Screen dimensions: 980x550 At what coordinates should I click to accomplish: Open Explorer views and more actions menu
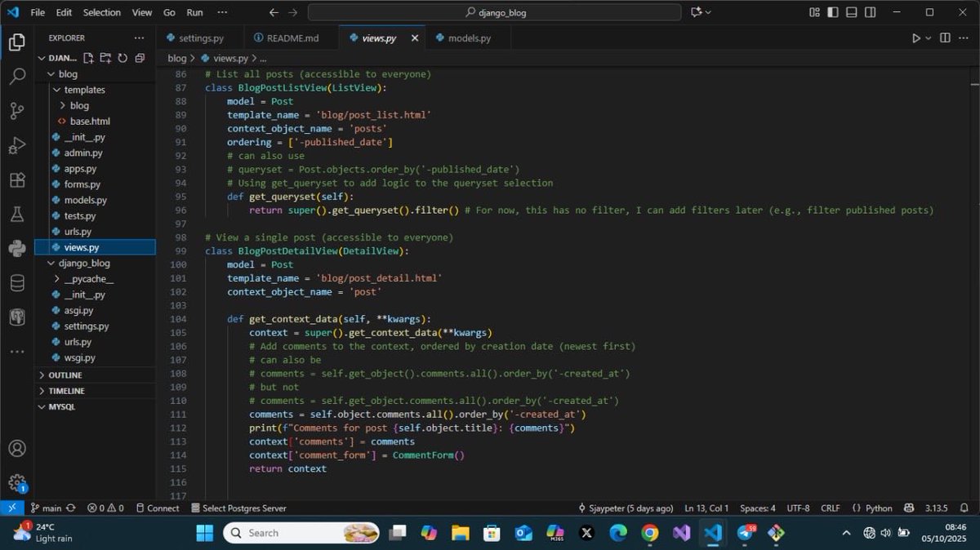tap(140, 38)
